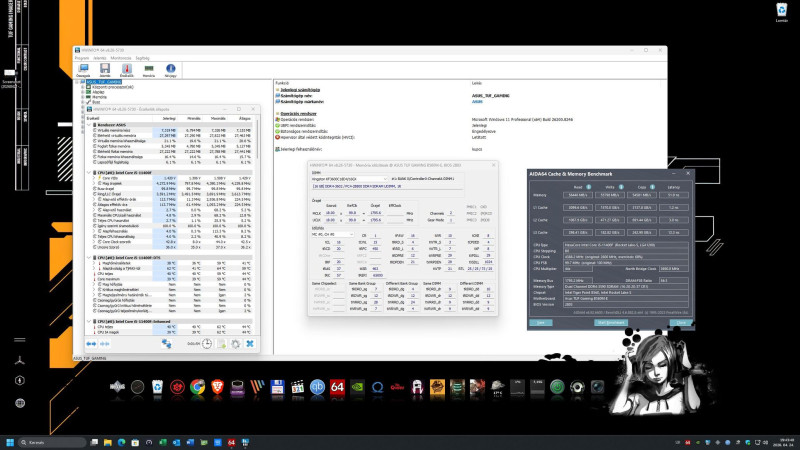Click Start Benchmark in AIDA64
Viewport: 800px width, 450px height.
pyautogui.click(x=611, y=322)
